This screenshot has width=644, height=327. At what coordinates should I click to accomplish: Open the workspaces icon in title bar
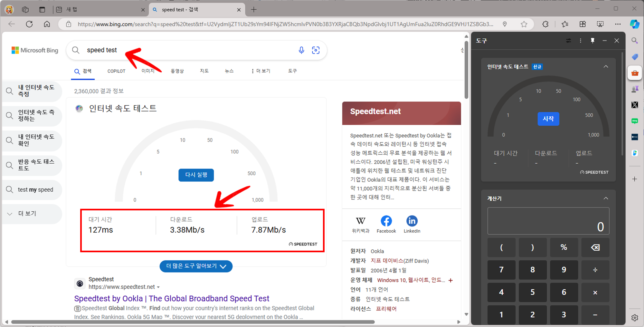point(25,10)
